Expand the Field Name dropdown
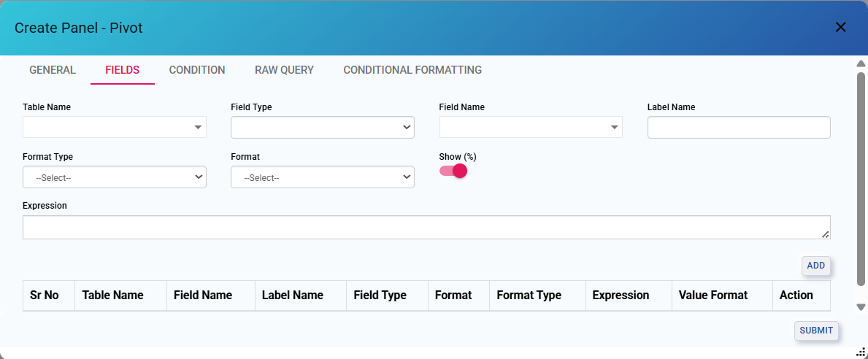868x359 pixels. click(531, 127)
